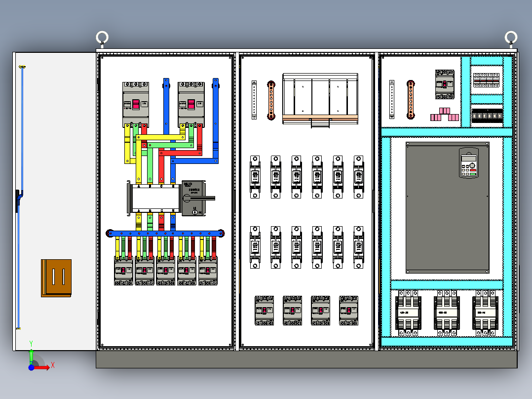Image resolution: width=532 pixels, height=399 pixels.
Task: Click the green Y axis of the triad
Action: click(x=31, y=357)
